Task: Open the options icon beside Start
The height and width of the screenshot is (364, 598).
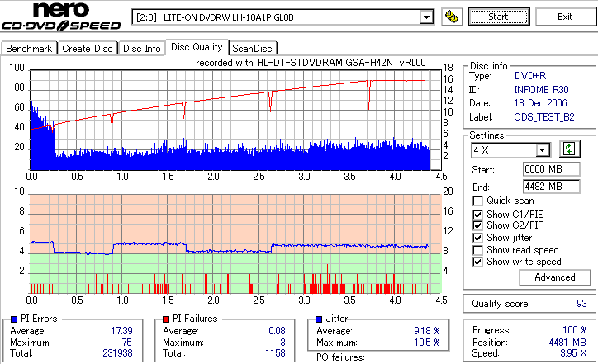Action: click(x=452, y=17)
